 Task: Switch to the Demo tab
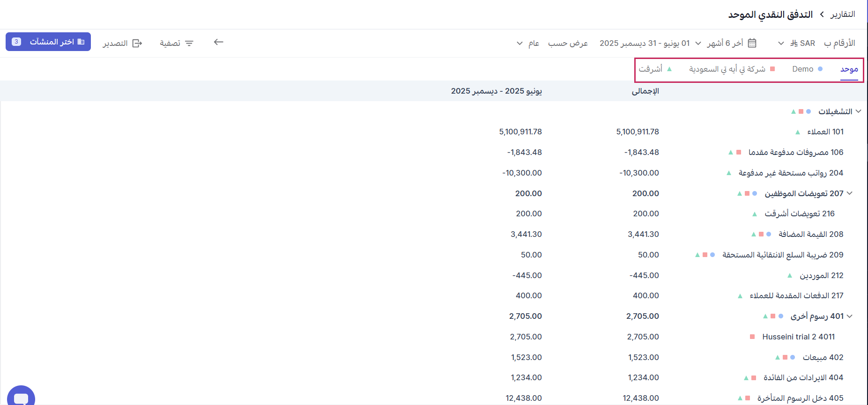coord(802,69)
